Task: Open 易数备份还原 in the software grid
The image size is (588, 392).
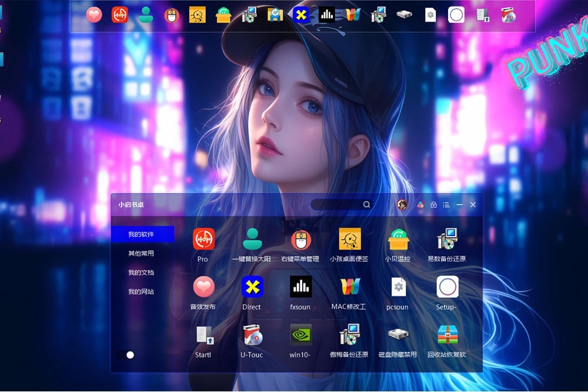Action: tap(447, 239)
